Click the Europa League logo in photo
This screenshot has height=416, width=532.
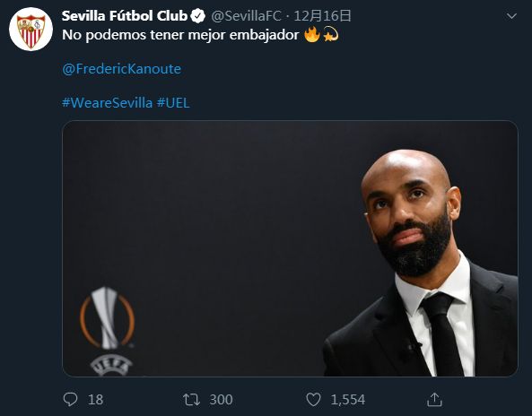coord(108,331)
